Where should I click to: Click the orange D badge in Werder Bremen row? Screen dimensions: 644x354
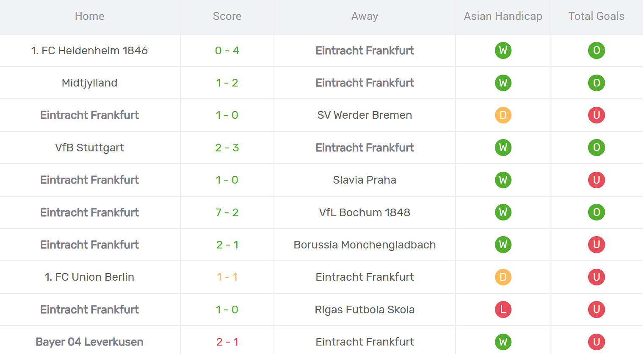[503, 115]
